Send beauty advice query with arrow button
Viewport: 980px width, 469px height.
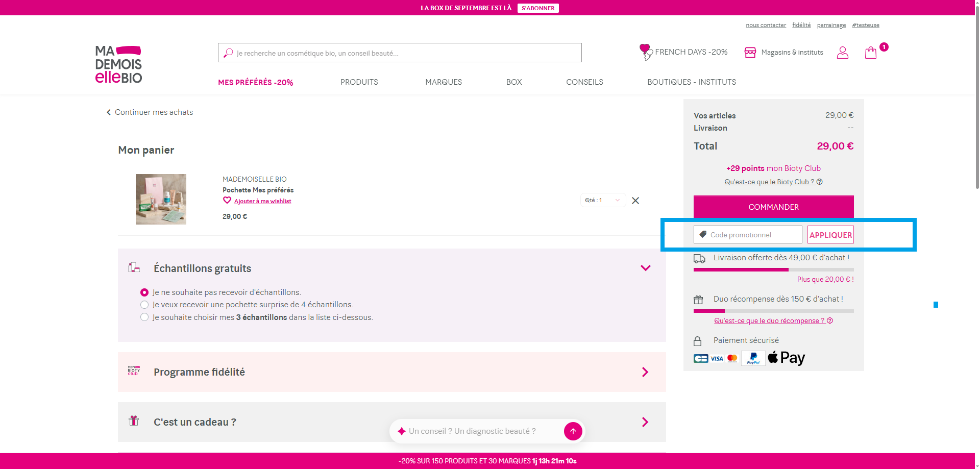tap(573, 431)
